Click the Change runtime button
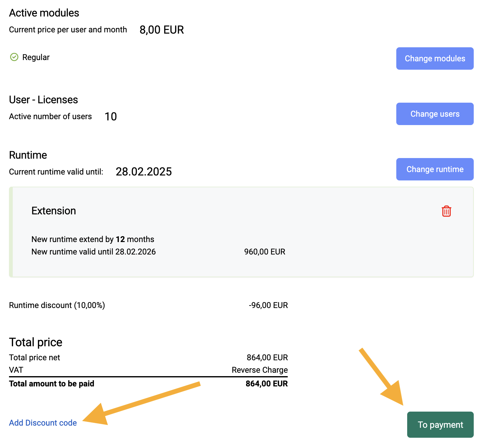484x448 pixels. pos(435,169)
